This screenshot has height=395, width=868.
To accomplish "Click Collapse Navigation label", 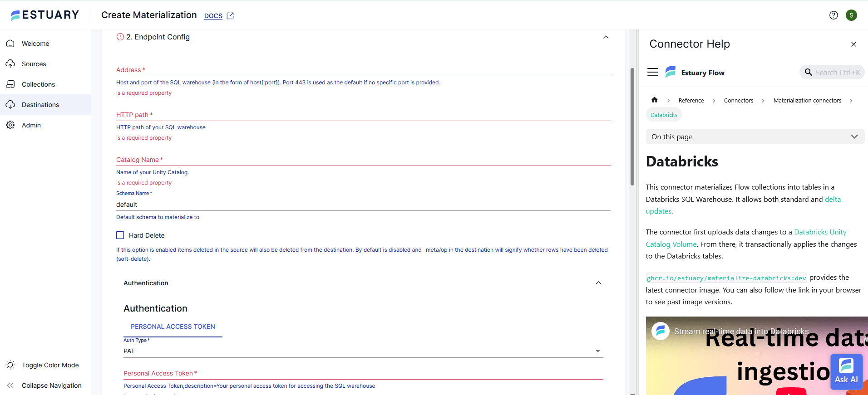I will pyautogui.click(x=52, y=385).
